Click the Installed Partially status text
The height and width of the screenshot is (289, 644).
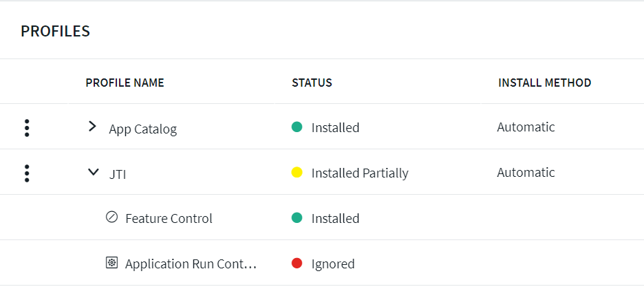[x=360, y=173]
